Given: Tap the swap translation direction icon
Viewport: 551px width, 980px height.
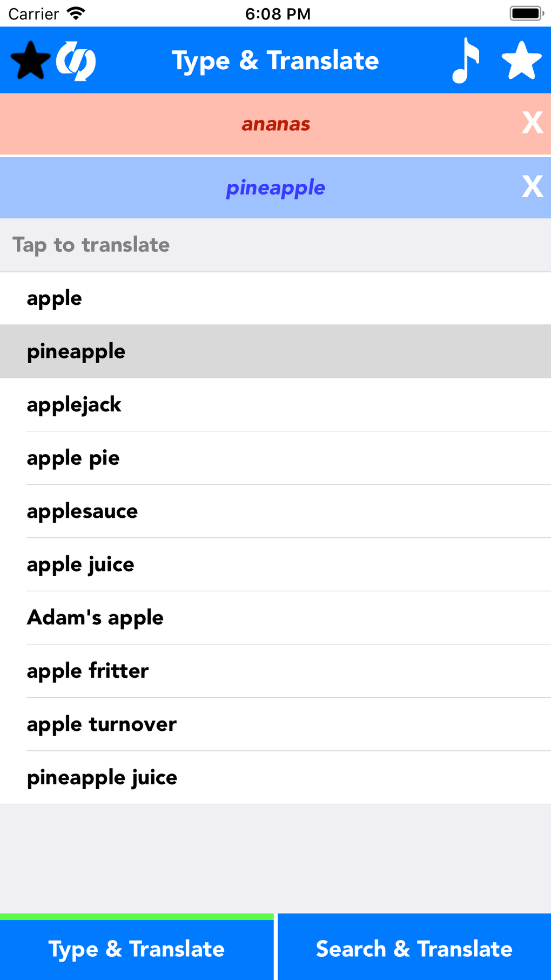Looking at the screenshot, I should pyautogui.click(x=76, y=61).
